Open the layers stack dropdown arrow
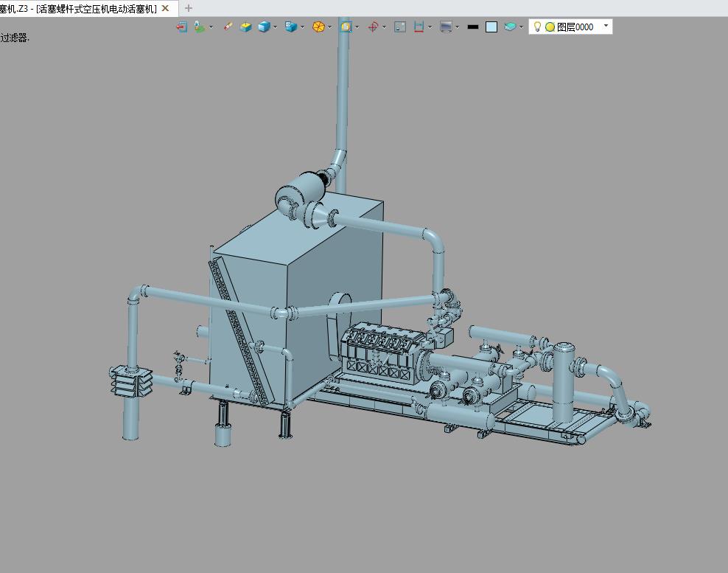Image resolution: width=728 pixels, height=573 pixels. click(521, 27)
